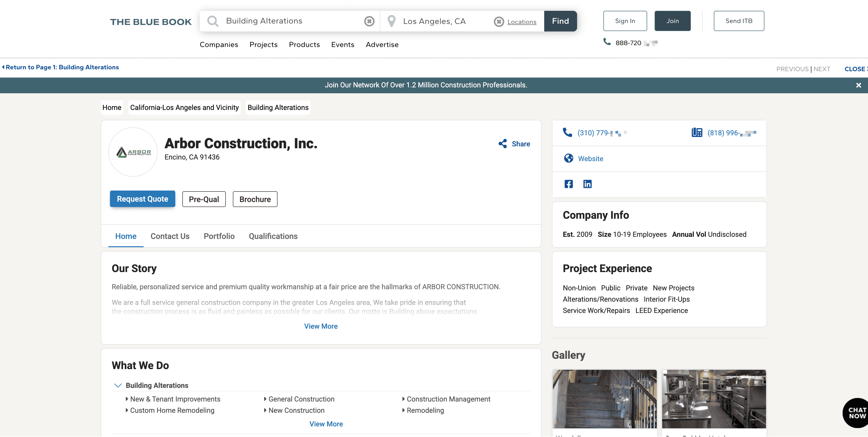Switch to the Portfolio tab
Image resolution: width=868 pixels, height=437 pixels.
219,236
